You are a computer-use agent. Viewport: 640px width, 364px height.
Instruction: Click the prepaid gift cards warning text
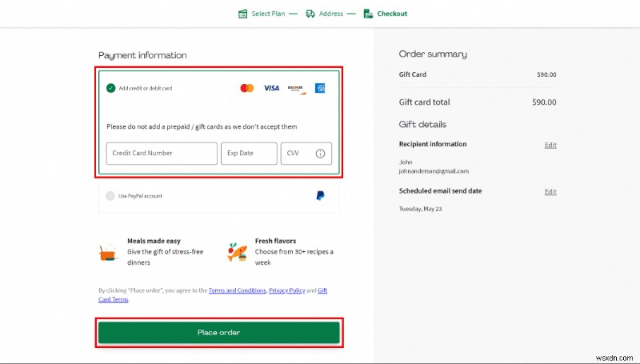coord(202,127)
